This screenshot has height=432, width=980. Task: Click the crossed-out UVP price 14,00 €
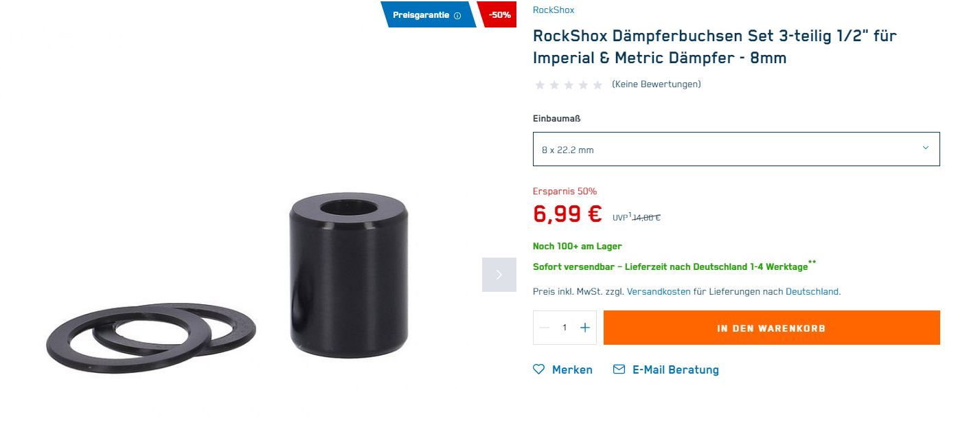click(646, 218)
